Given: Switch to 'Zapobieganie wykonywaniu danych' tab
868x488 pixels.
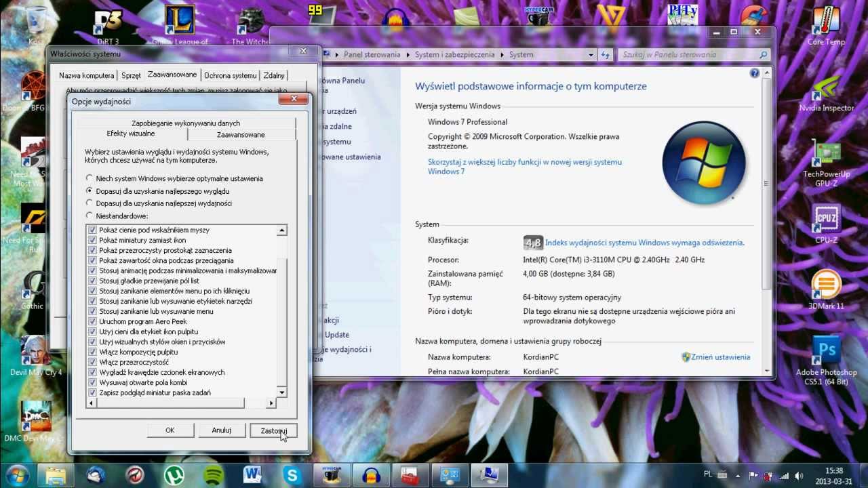Looking at the screenshot, I should click(x=186, y=123).
